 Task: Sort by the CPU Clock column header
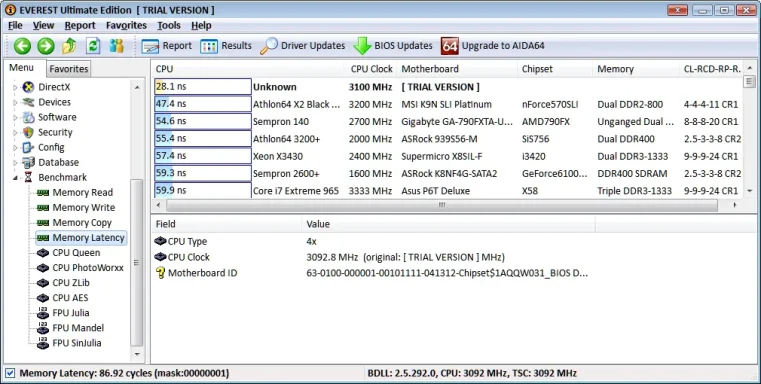click(x=371, y=69)
